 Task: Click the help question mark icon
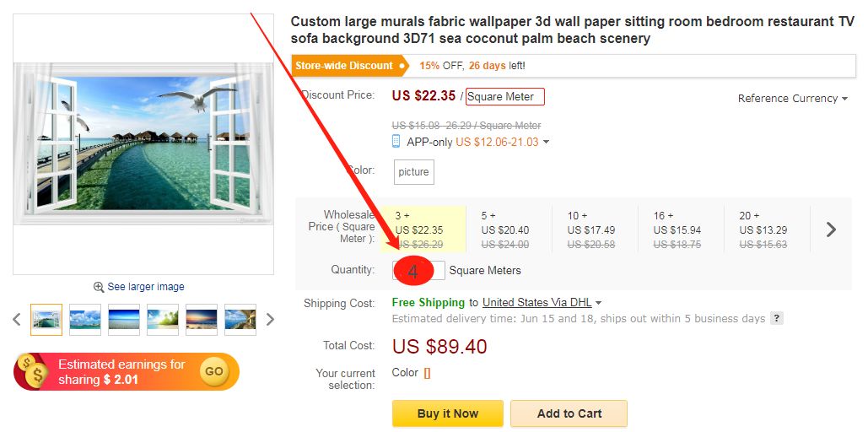point(777,319)
